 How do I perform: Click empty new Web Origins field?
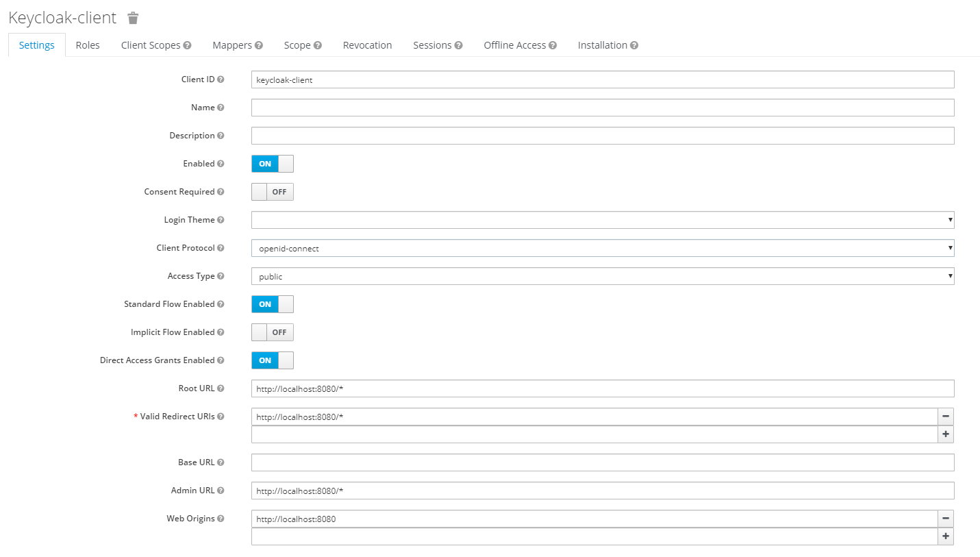(594, 536)
